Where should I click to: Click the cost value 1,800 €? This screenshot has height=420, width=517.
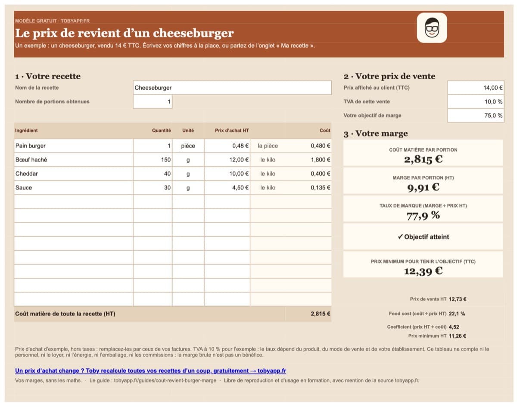pyautogui.click(x=321, y=160)
